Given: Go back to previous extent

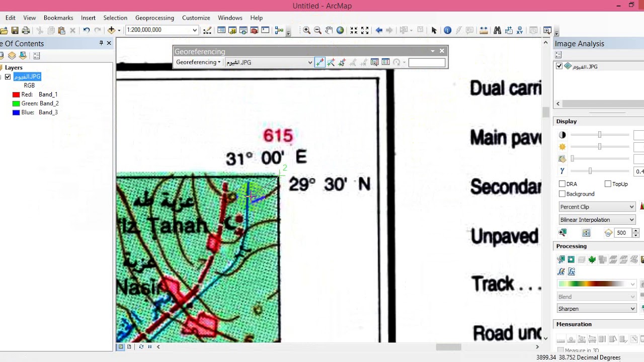Looking at the screenshot, I should pyautogui.click(x=379, y=31).
